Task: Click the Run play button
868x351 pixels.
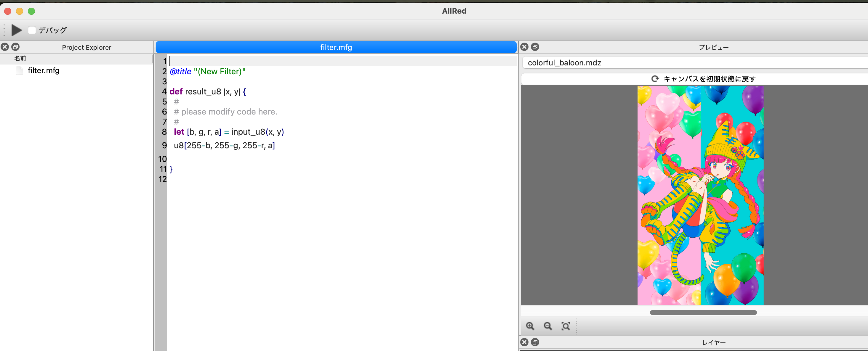Action: [16, 30]
